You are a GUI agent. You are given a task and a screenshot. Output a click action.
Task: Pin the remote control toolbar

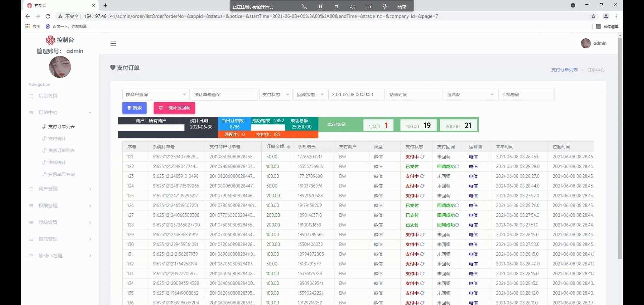pos(385,7)
